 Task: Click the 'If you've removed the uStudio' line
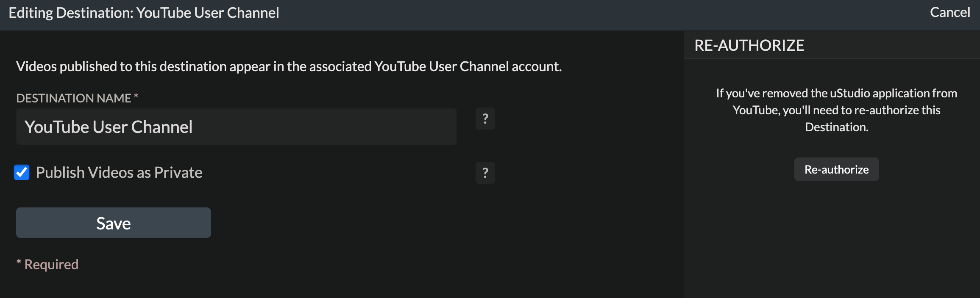click(836, 93)
